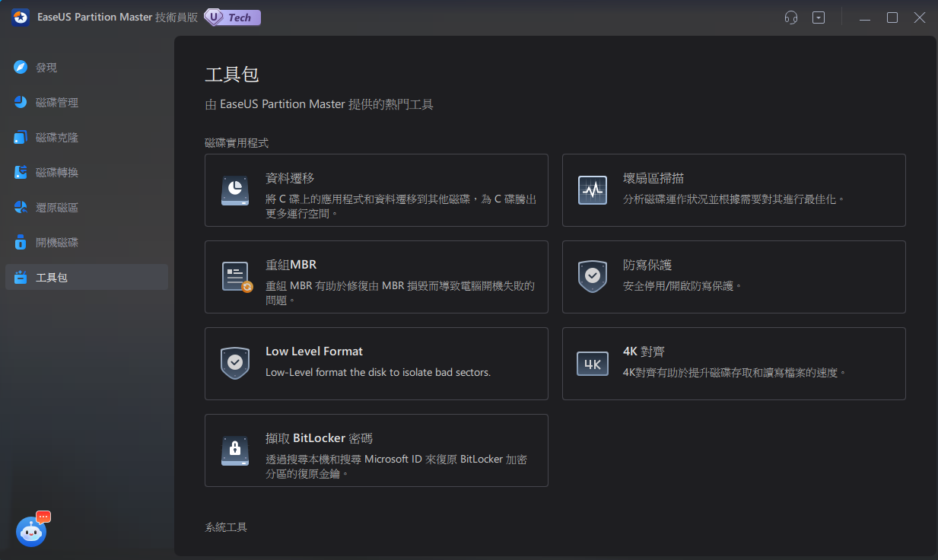
Task: Open the 防寫保護 tool title
Action: point(647,265)
